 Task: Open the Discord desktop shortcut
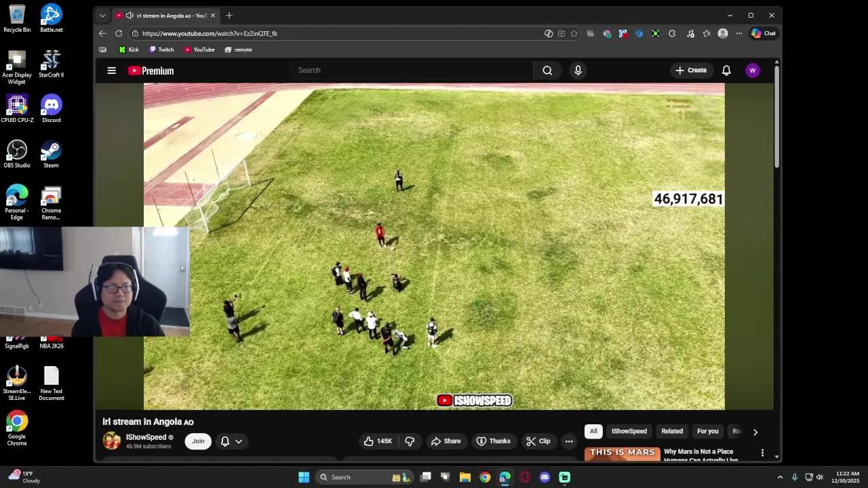tap(52, 109)
